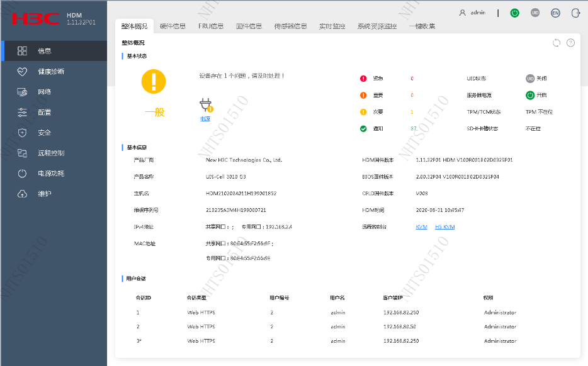Switch to the 传感器信息 tab
Viewport: 588px width, 366px height.
pos(291,26)
